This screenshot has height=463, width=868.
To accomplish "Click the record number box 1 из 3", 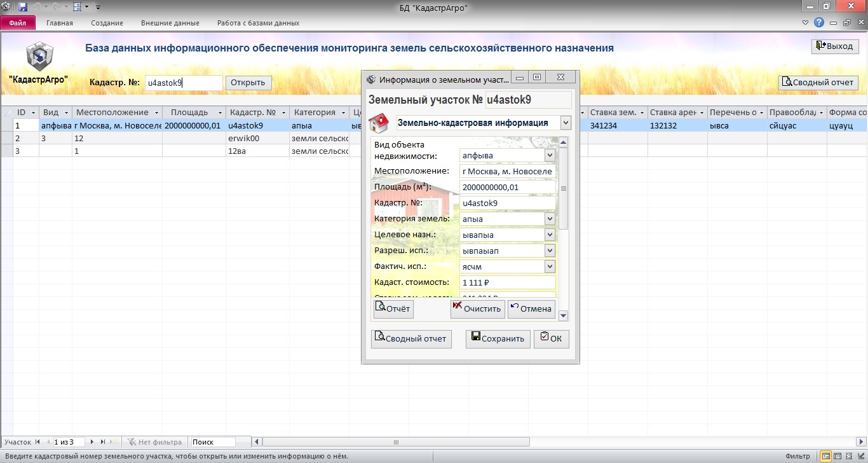I will click(69, 442).
